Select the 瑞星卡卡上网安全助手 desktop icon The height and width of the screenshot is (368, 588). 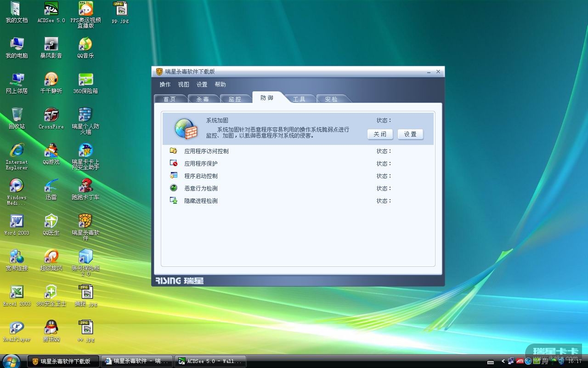tap(85, 156)
